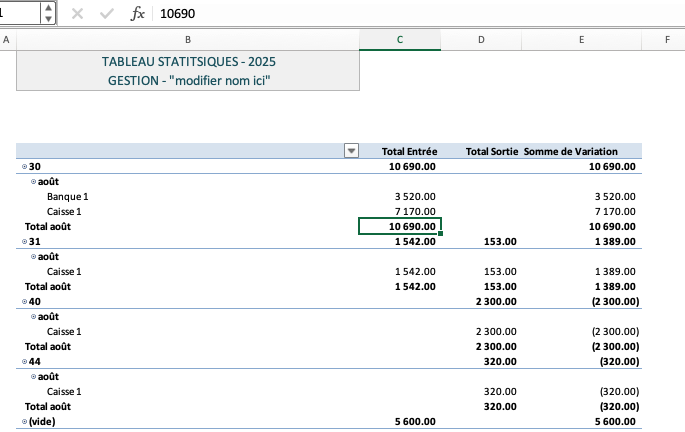Screen dimensions: 685x432
Task: Open the pivot table row labels filter dropdown
Action: click(350, 151)
